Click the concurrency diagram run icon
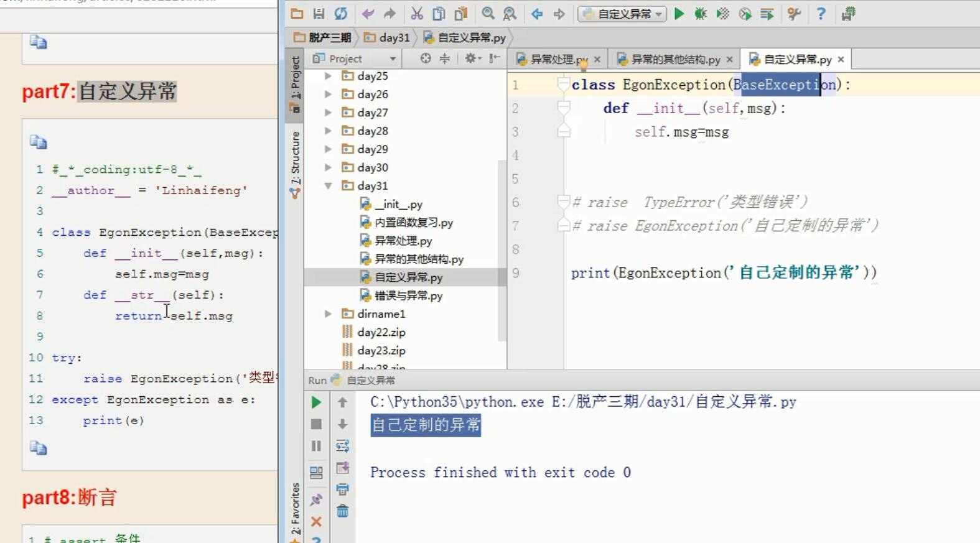The height and width of the screenshot is (543, 980). (767, 13)
